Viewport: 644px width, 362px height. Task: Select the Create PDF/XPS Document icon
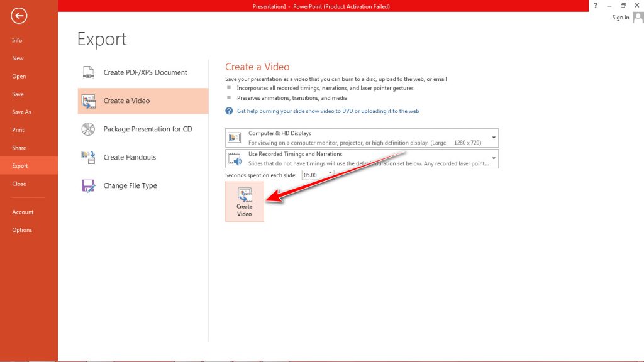[x=88, y=72]
